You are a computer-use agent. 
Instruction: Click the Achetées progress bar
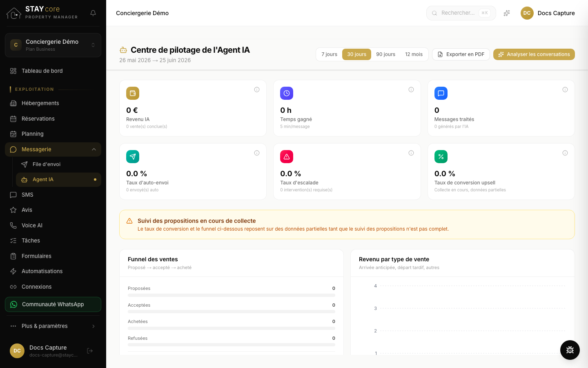(232, 328)
